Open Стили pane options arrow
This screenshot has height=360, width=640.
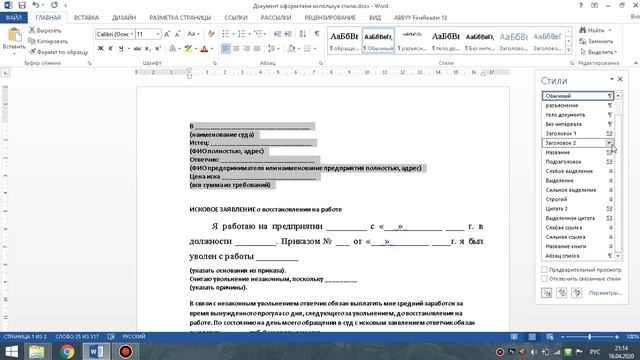611,79
